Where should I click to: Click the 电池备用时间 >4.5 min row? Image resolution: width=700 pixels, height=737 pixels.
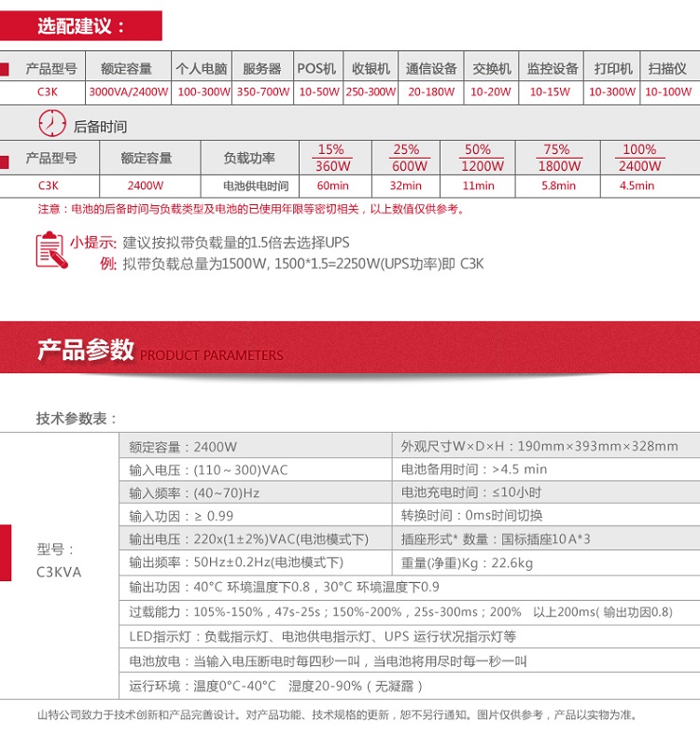pos(546,469)
